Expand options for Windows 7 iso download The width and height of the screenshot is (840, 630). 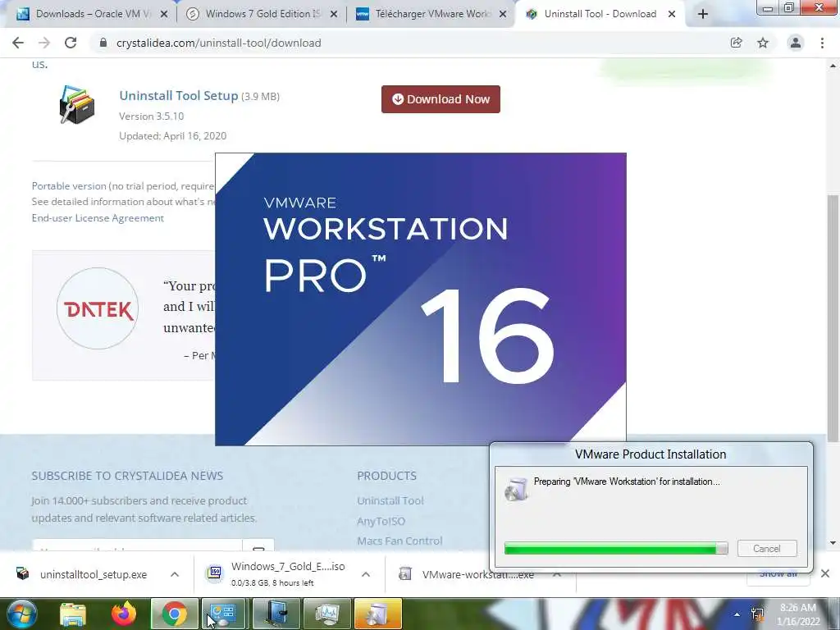tap(366, 574)
